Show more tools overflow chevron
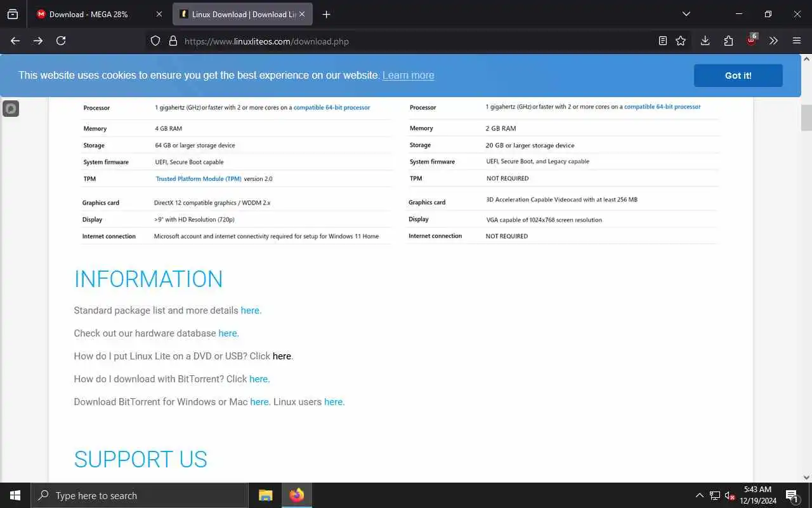The height and width of the screenshot is (508, 812). pos(773,41)
